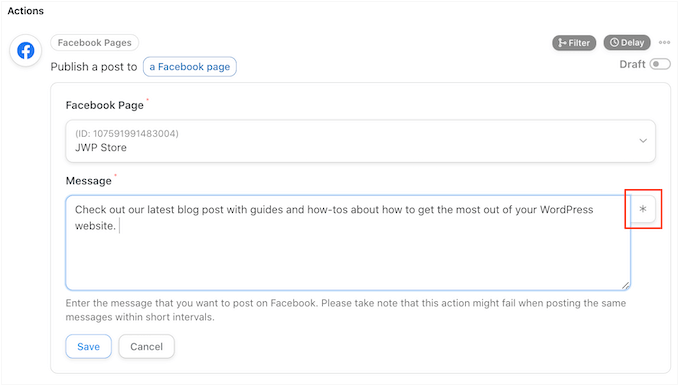Save the Facebook action

(x=88, y=346)
